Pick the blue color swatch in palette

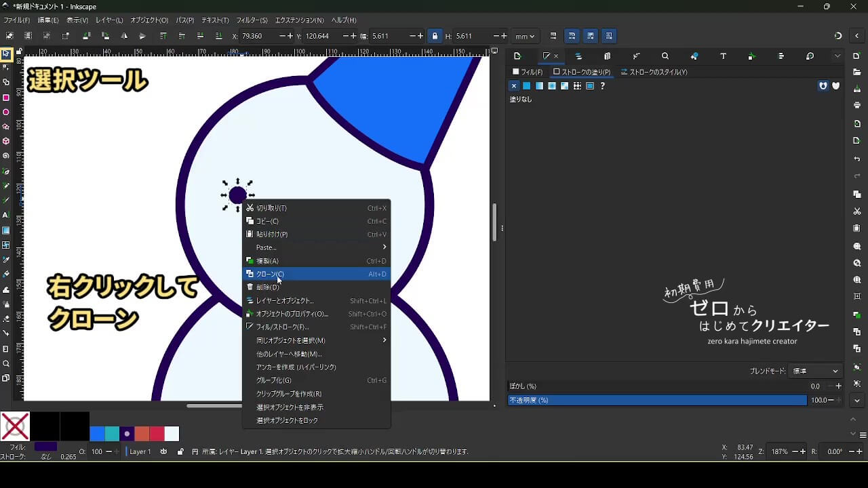coord(97,434)
